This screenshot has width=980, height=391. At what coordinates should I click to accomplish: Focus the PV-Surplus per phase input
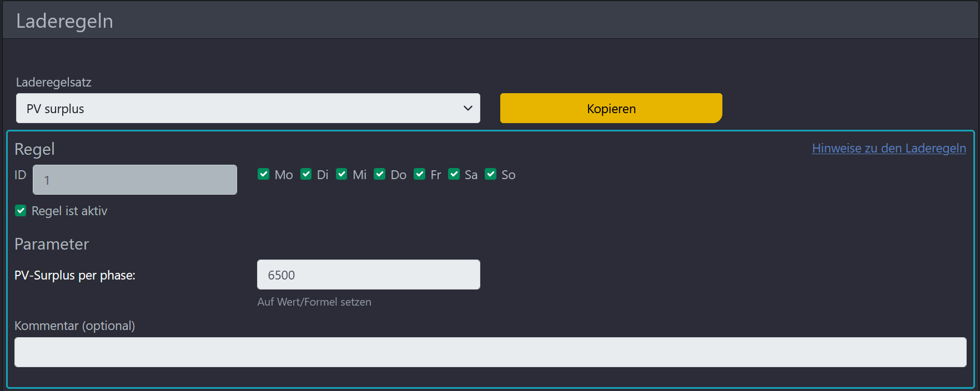[368, 275]
